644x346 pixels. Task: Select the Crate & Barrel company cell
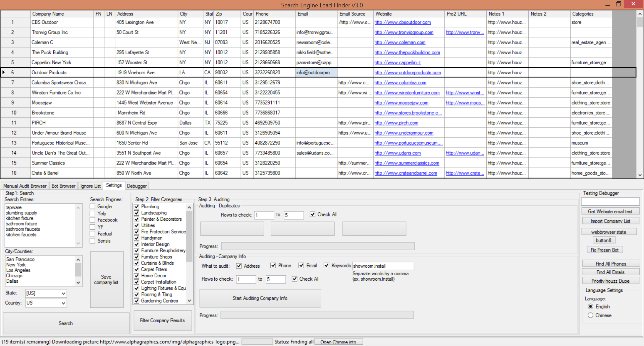pos(62,173)
